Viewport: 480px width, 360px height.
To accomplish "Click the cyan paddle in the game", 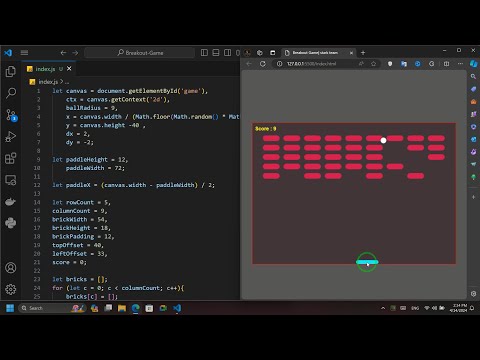I will (367, 262).
